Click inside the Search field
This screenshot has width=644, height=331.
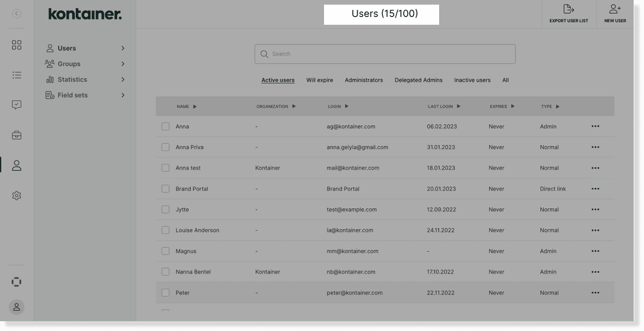tap(385, 54)
